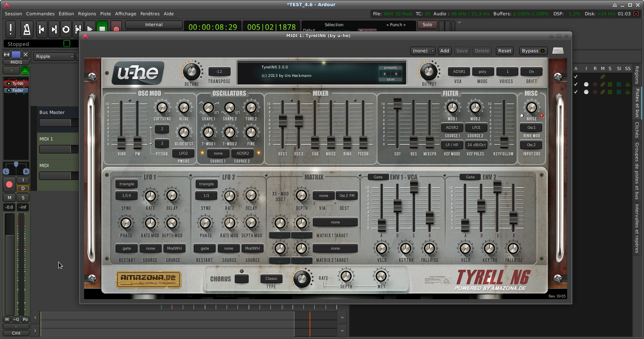
Task: Click the Add preset button
Action: tap(444, 51)
